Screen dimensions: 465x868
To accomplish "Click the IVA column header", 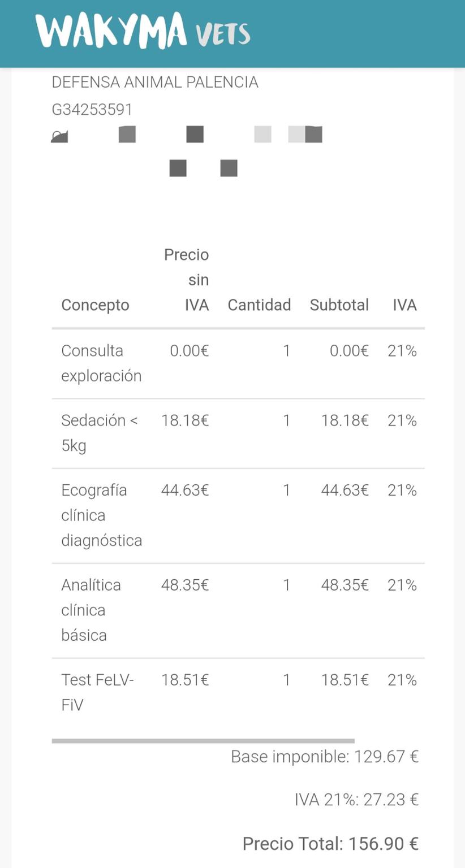I will click(x=404, y=305).
